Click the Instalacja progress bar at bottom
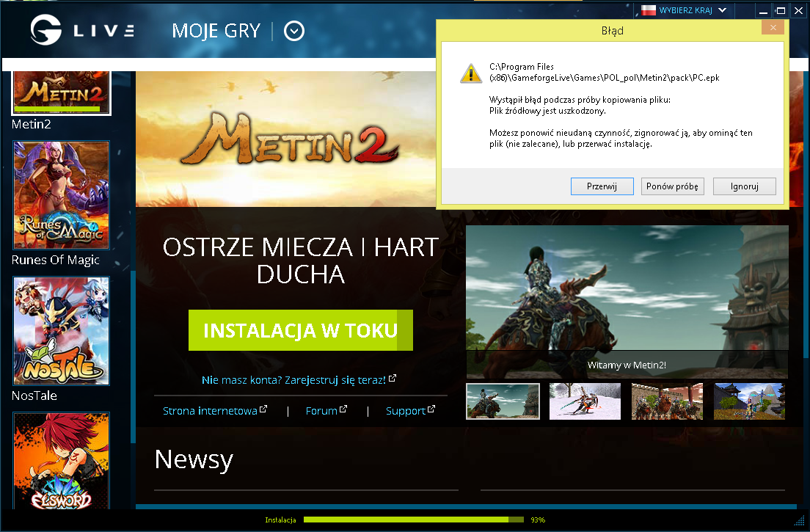This screenshot has width=810, height=532. tap(413, 520)
